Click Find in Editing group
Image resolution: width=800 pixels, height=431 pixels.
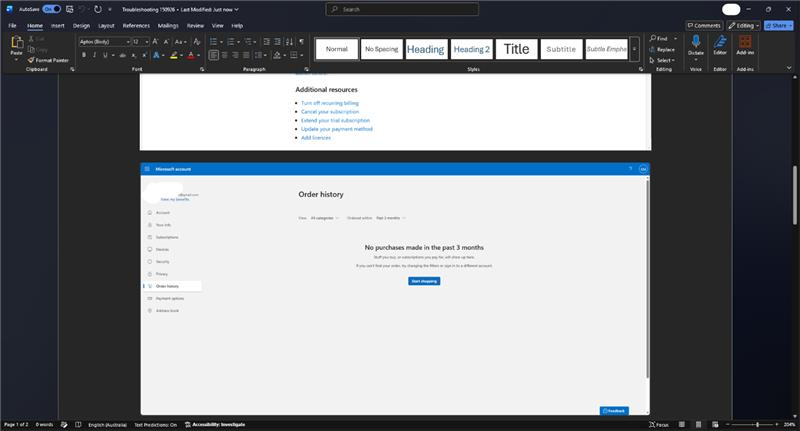pyautogui.click(x=659, y=38)
